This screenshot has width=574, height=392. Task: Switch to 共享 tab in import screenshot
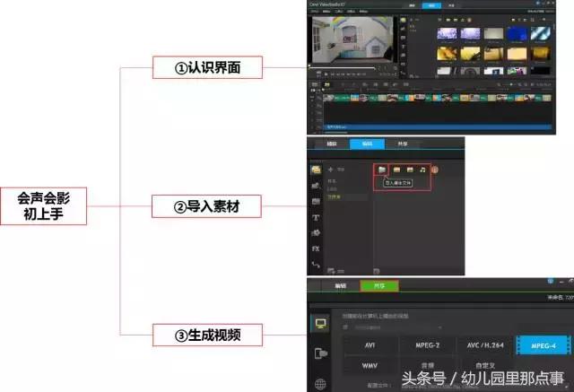tap(403, 144)
